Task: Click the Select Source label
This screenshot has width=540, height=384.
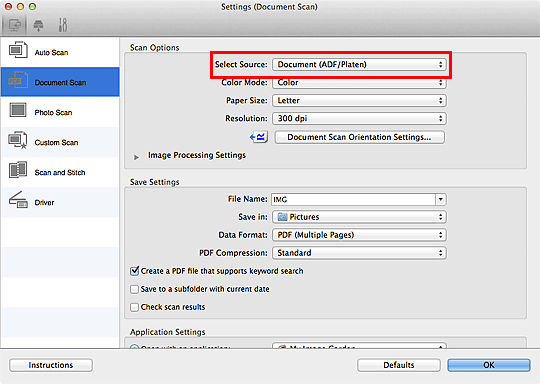Action: point(241,64)
